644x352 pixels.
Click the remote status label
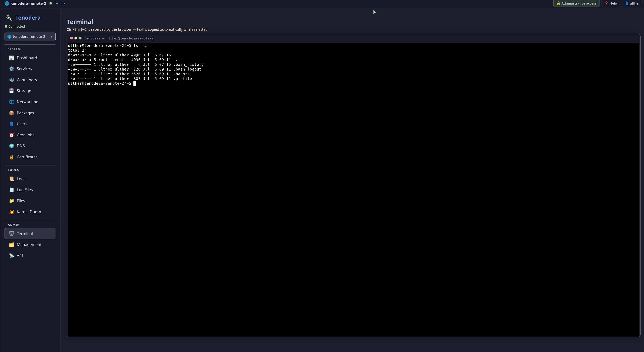60,3
